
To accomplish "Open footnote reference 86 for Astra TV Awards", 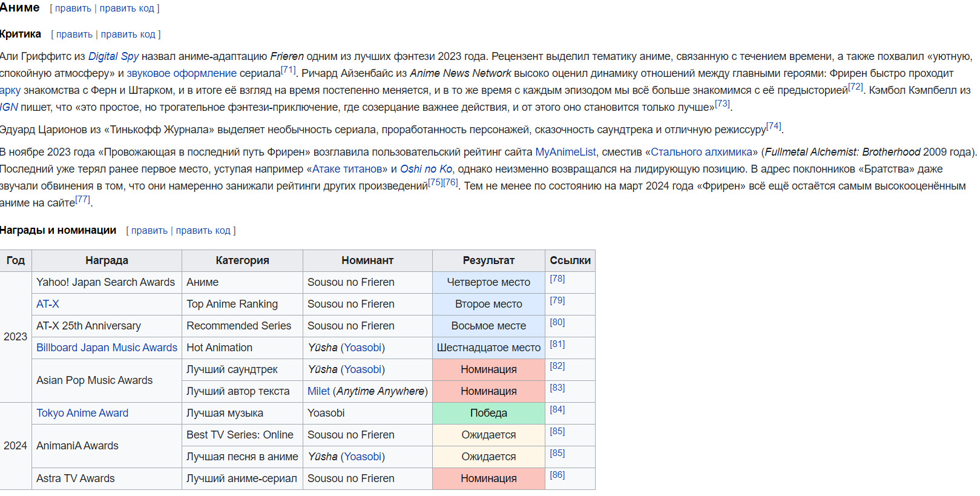I will pos(557,475).
